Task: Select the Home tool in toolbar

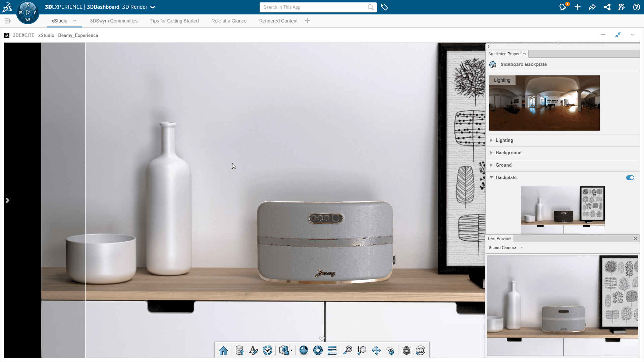Action: click(223, 350)
